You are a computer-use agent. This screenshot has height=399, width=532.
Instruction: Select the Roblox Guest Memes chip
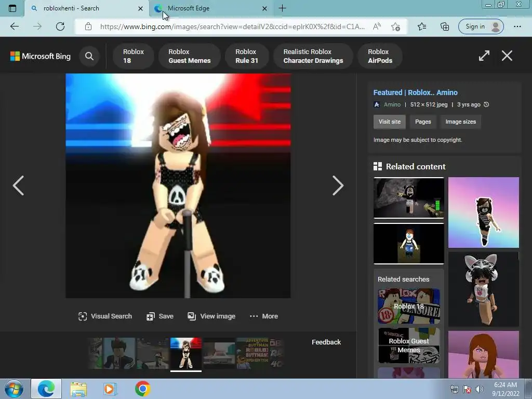coord(189,56)
